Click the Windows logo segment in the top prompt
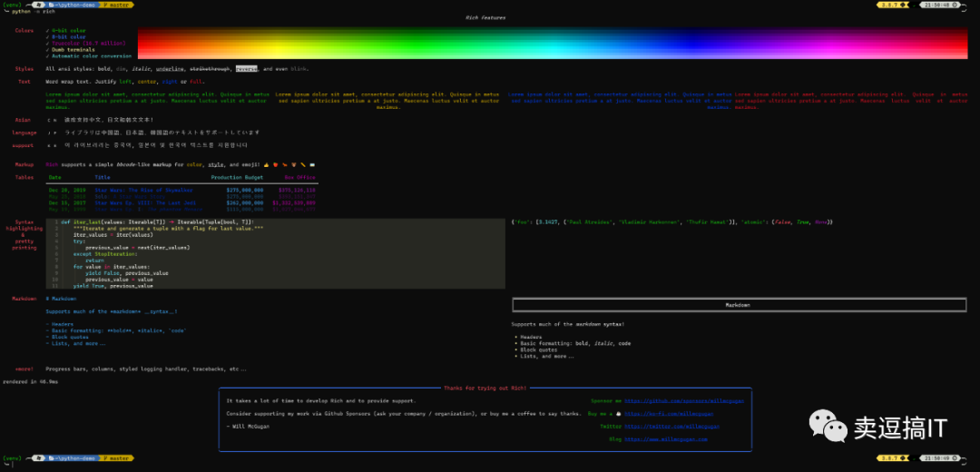 pyautogui.click(x=38, y=5)
